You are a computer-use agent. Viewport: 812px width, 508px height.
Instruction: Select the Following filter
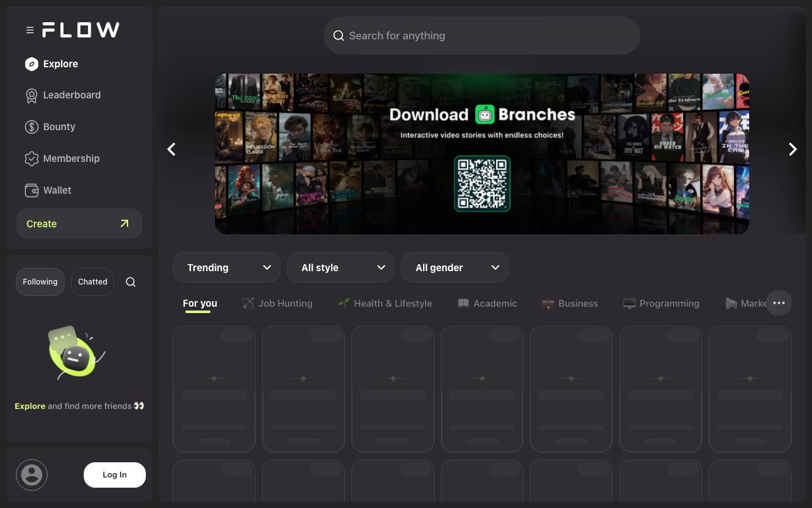(x=40, y=282)
